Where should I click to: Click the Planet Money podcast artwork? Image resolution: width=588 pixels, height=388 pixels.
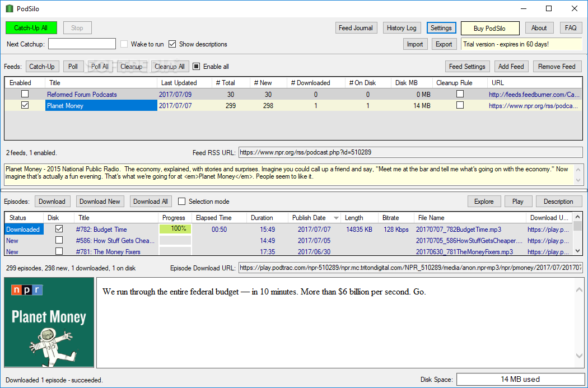(x=49, y=322)
